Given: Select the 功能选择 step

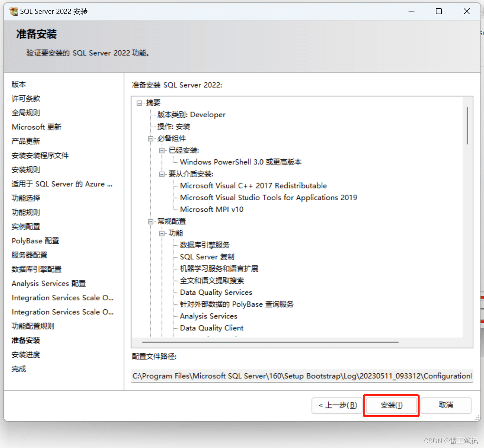Looking at the screenshot, I should click(26, 198).
